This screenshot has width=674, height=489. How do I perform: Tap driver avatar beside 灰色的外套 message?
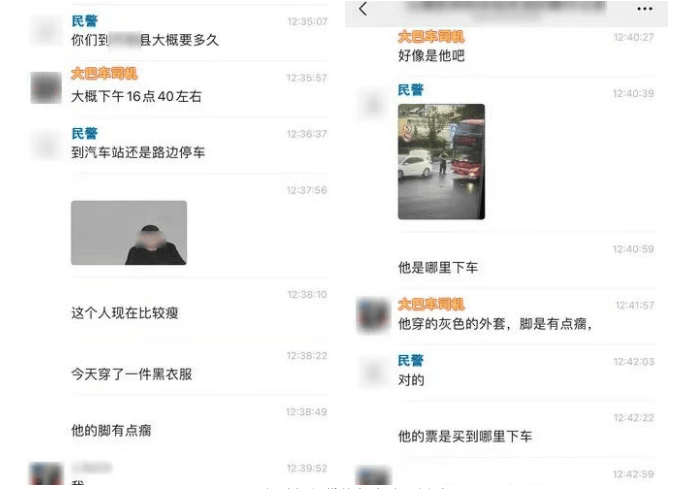[373, 315]
